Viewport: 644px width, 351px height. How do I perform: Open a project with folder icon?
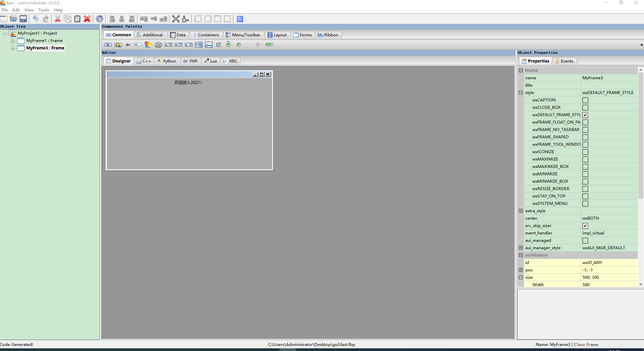click(13, 19)
